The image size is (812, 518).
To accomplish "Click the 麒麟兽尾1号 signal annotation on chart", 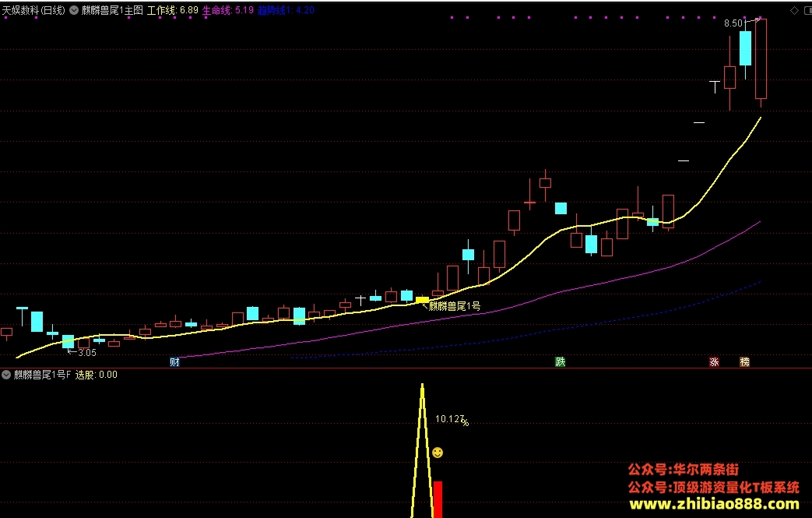I will 455,306.
